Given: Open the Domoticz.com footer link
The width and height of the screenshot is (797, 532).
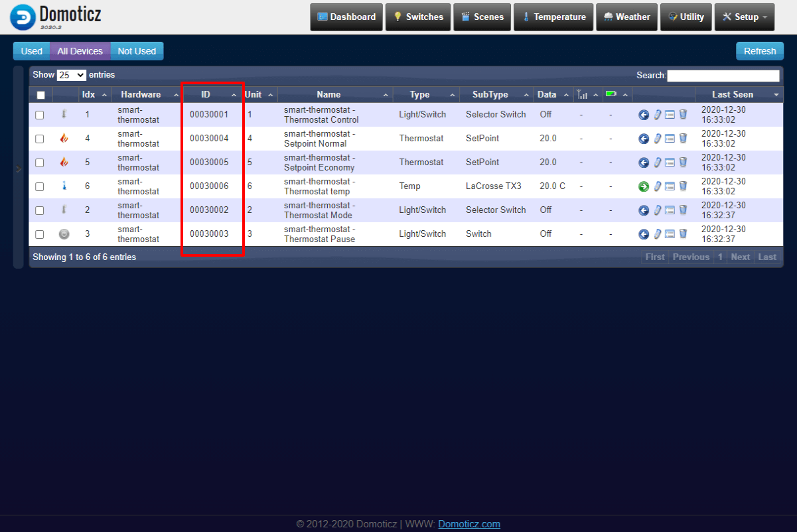Looking at the screenshot, I should [469, 524].
